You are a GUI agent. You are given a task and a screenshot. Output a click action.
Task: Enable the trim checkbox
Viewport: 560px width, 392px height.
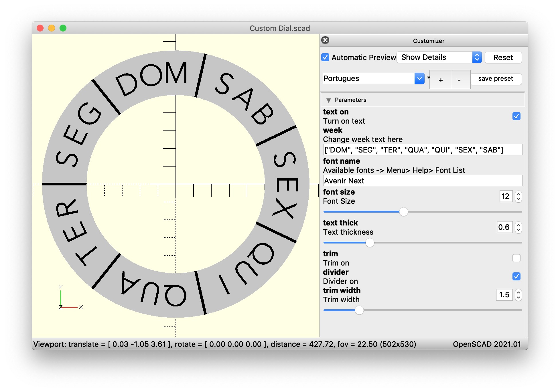[x=516, y=258]
